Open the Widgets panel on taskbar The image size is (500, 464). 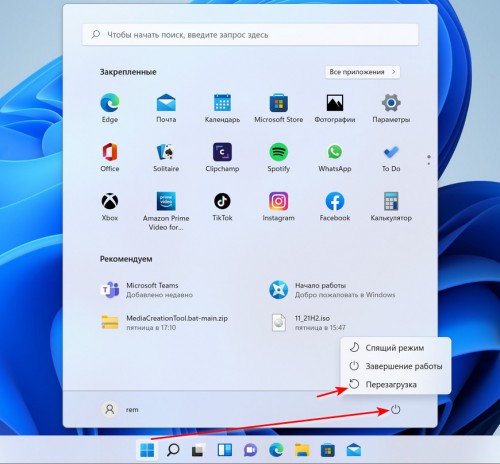tap(225, 450)
